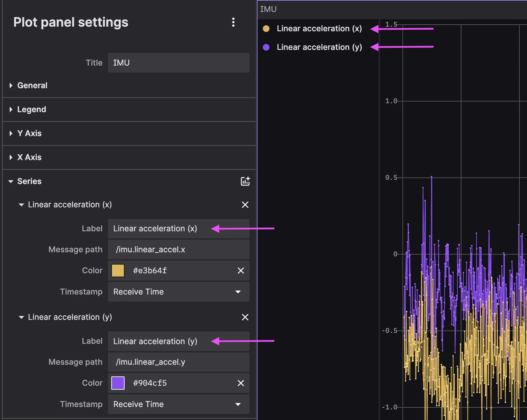This screenshot has width=527, height=420.
Task: Remove the Linear acceleration (y) series
Action: pyautogui.click(x=245, y=317)
